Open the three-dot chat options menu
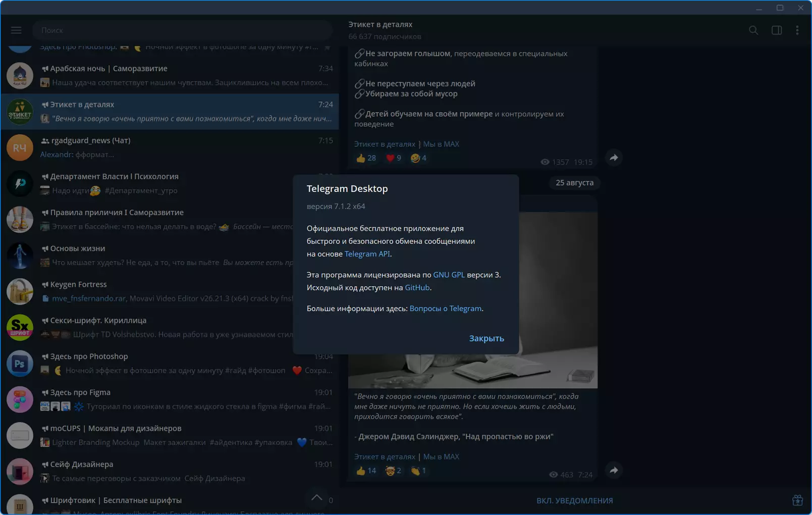812x515 pixels. tap(797, 30)
